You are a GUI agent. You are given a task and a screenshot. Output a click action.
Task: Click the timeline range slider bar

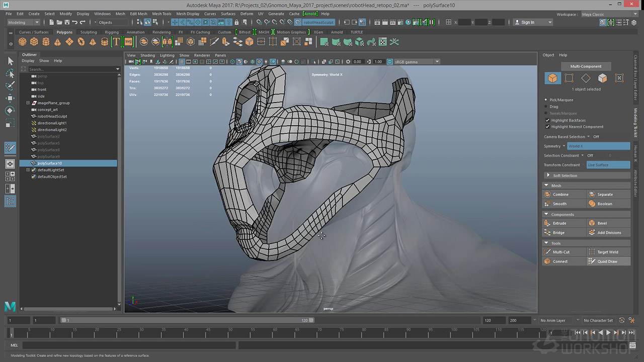[x=186, y=320]
